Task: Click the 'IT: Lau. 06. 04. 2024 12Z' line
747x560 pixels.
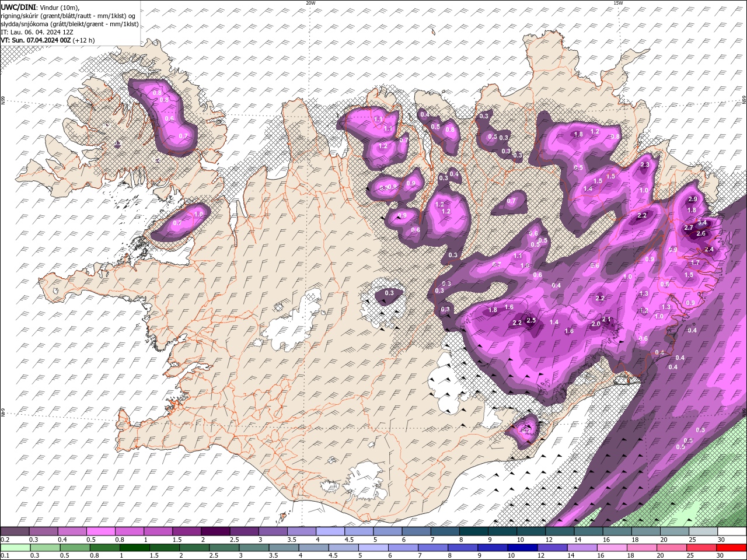Action: click(x=36, y=32)
